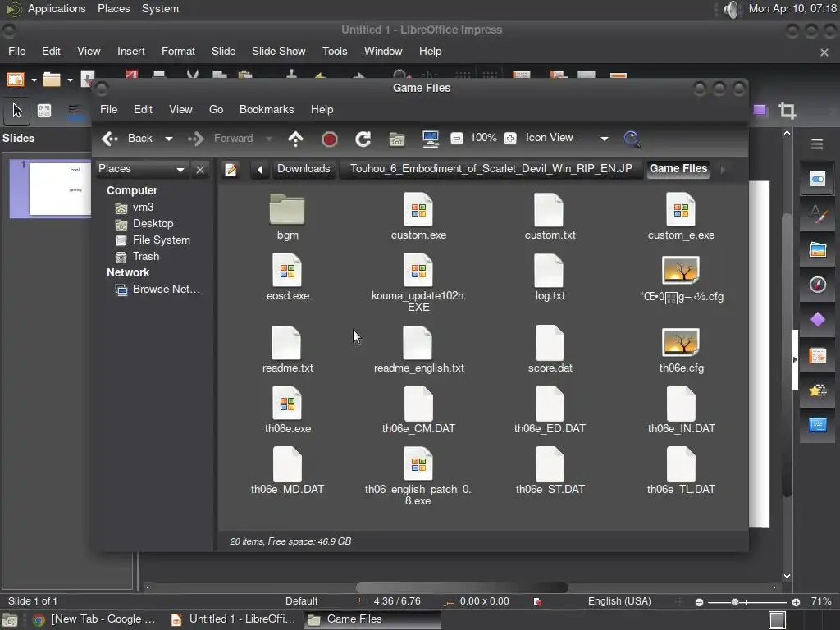Viewport: 840px width, 630px height.
Task: Zoom out using the minus icon
Action: pos(456,138)
